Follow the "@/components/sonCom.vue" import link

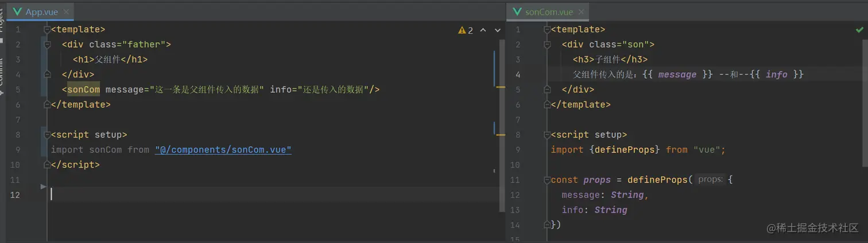(x=223, y=150)
